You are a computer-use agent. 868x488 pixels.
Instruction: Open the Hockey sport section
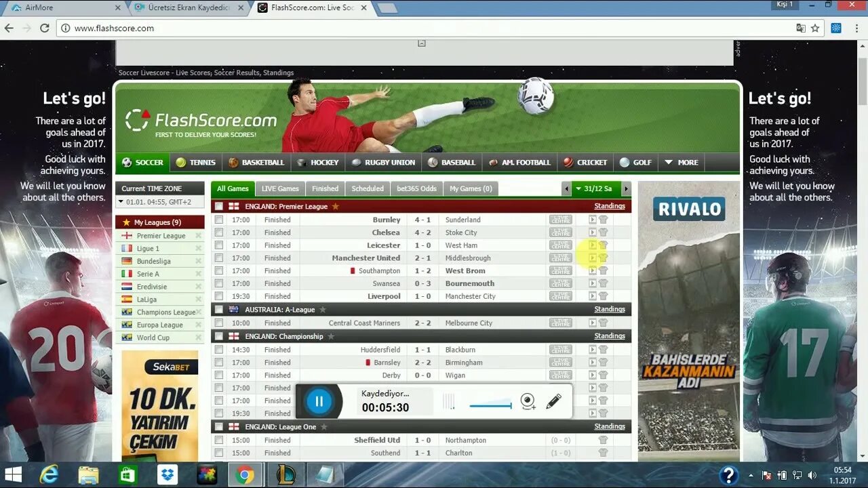tap(318, 163)
